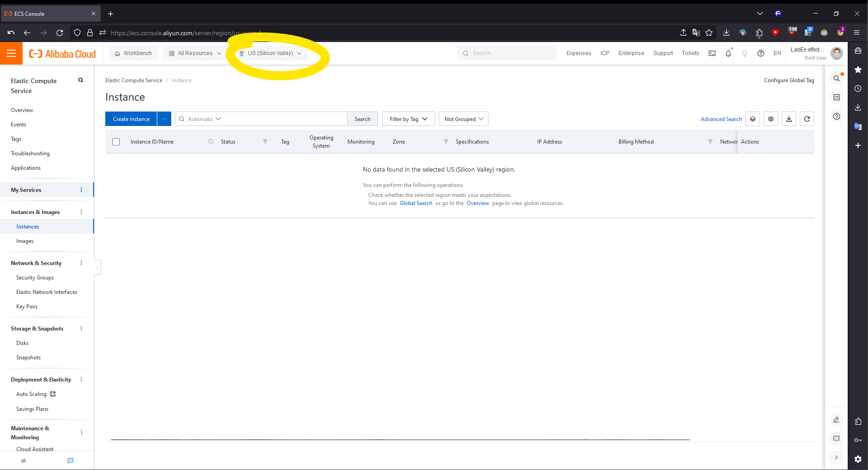The height and width of the screenshot is (470, 868).
Task: Open the Automatic search type dropdown
Action: click(204, 119)
